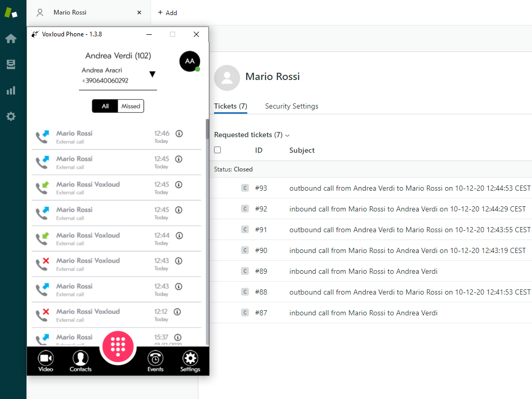Open ticket #93 outbound call subject
This screenshot has width=532, height=399.
pyautogui.click(x=409, y=188)
